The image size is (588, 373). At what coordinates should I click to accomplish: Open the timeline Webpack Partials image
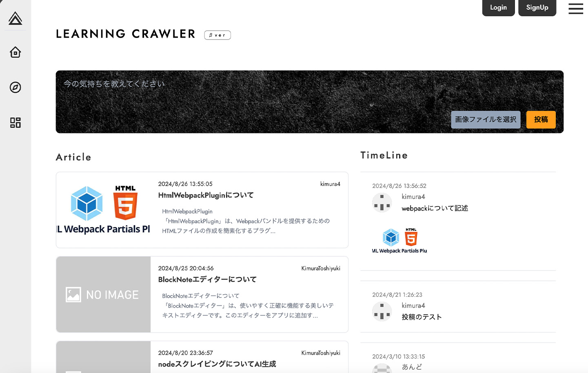coord(399,241)
